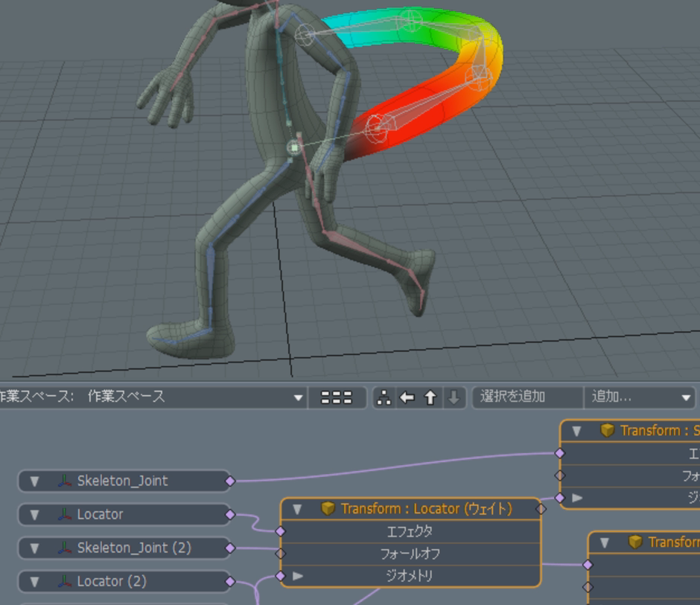Select the フォールオフ channel row
Screen dimensions: 700x605
410,554
